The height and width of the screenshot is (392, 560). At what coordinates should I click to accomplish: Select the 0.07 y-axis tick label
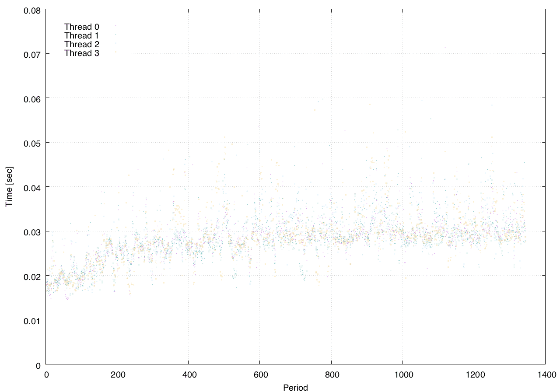31,54
